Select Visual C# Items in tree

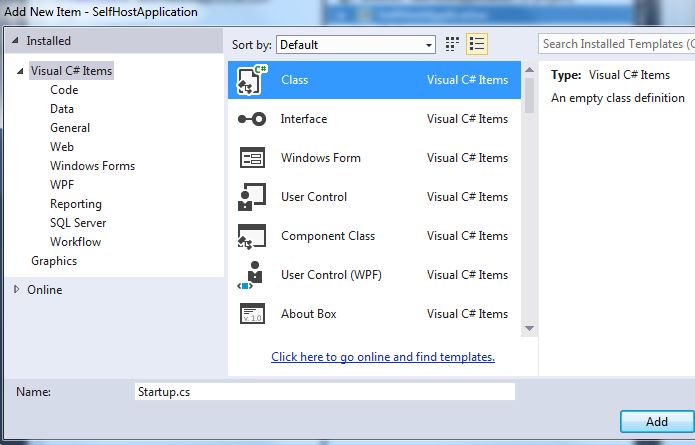(71, 71)
